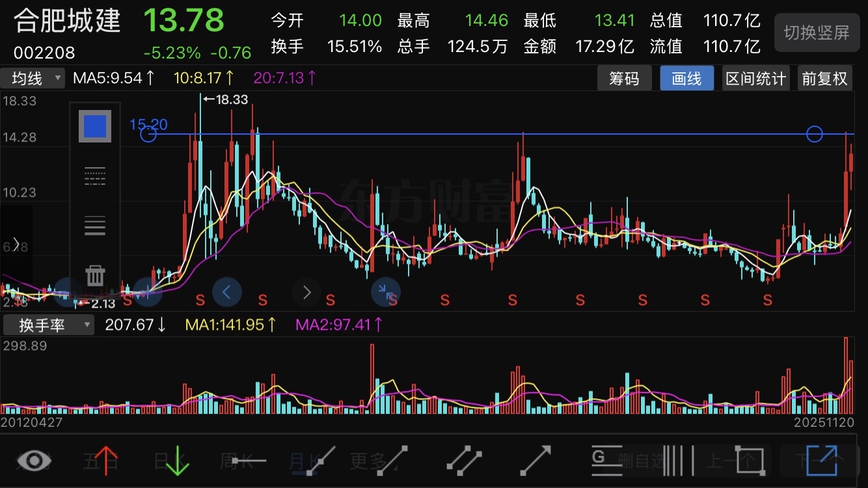Viewport: 868px width, 488px height.
Task: Tap the round shrink-arrows chart button
Action: 386,293
